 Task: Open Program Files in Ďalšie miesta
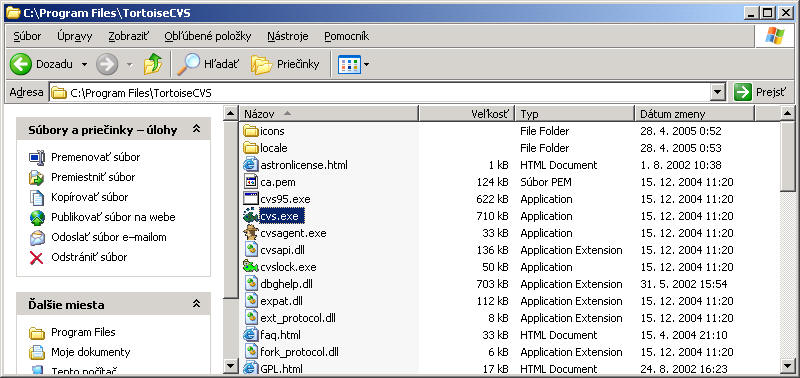point(83,332)
